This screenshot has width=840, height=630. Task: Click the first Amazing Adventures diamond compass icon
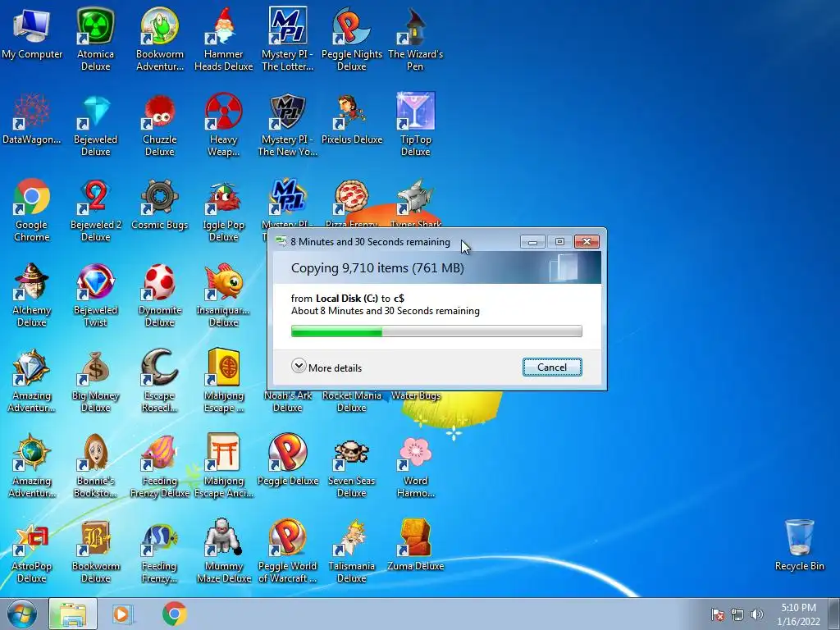pos(32,381)
